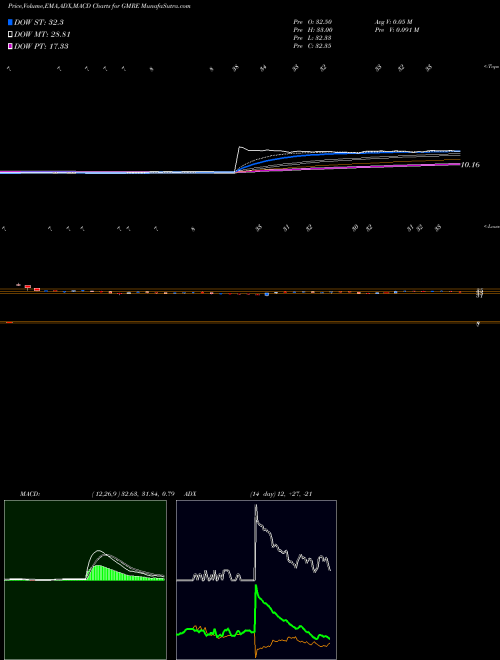Screen dimensions: 500x660
Task: Click the 'Pre V: 0.091 M' value
Action: [396, 30]
